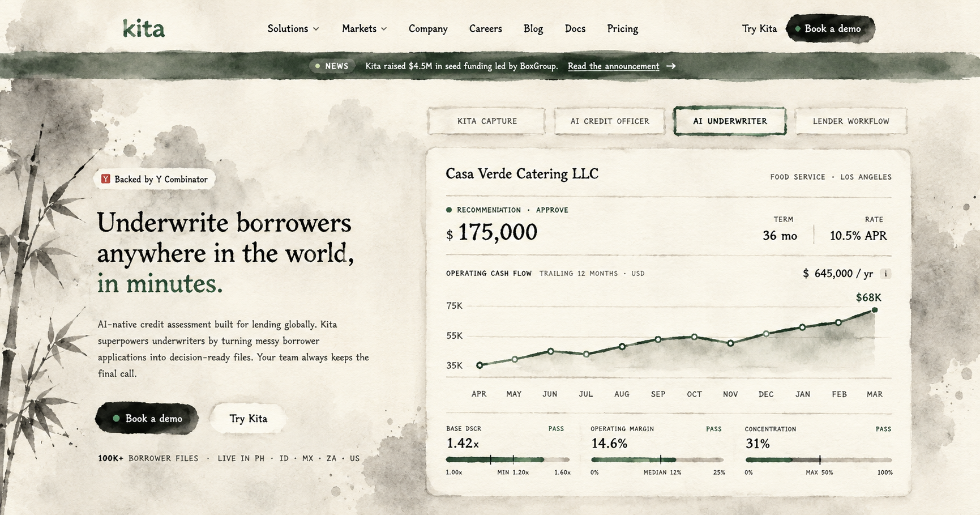Expand the Markets menu chevron
The width and height of the screenshot is (980, 515).
coord(384,29)
